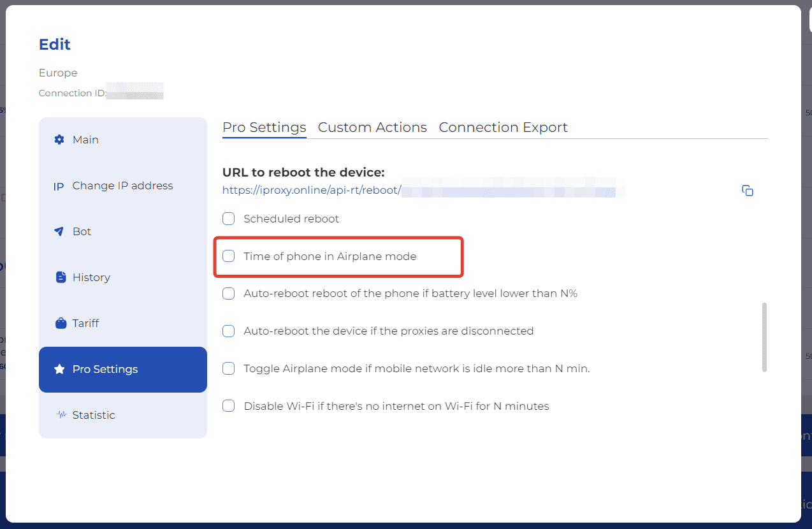Click the star icon in Pro Settings

59,369
